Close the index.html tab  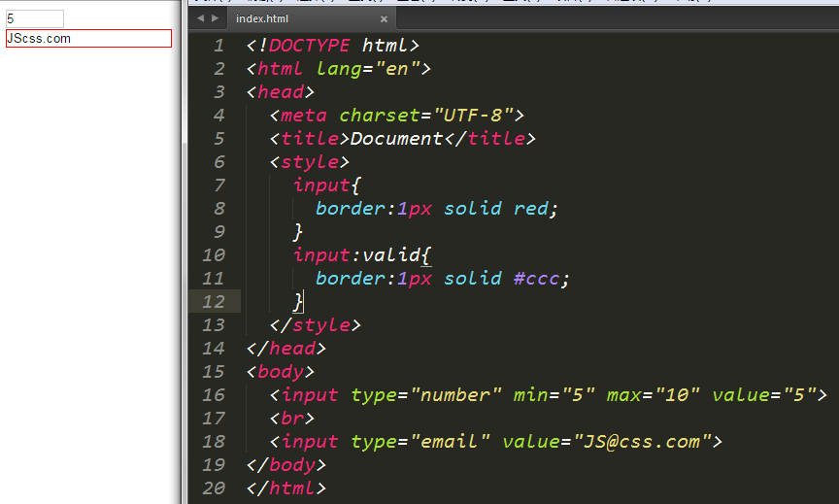(x=384, y=19)
